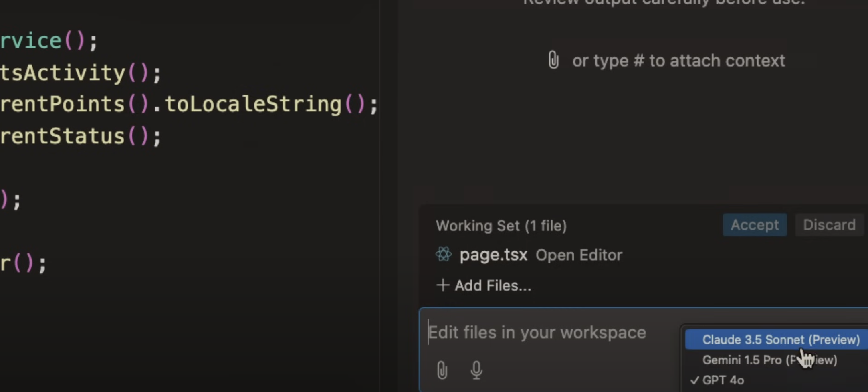
Task: Click the paperclip icon beside attach context hint
Action: pos(553,60)
